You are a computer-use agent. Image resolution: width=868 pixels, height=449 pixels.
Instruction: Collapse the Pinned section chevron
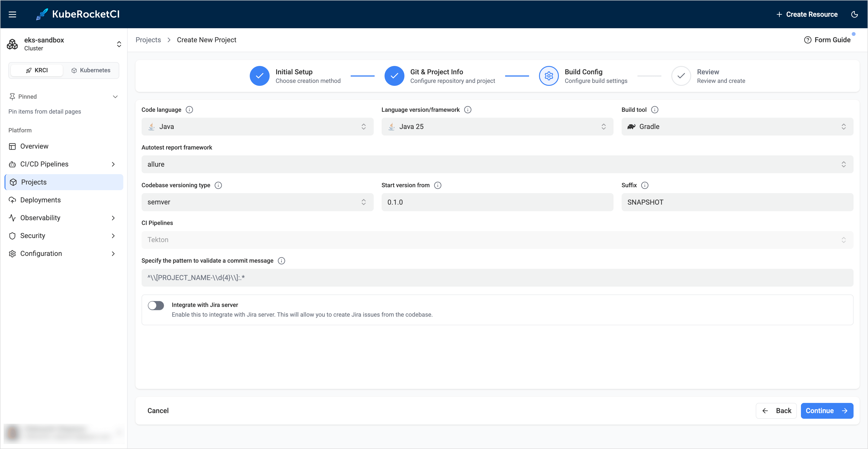tap(115, 97)
